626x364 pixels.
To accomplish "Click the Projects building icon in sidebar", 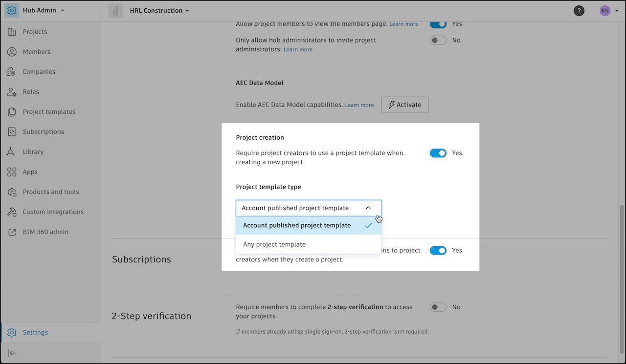I will point(12,32).
